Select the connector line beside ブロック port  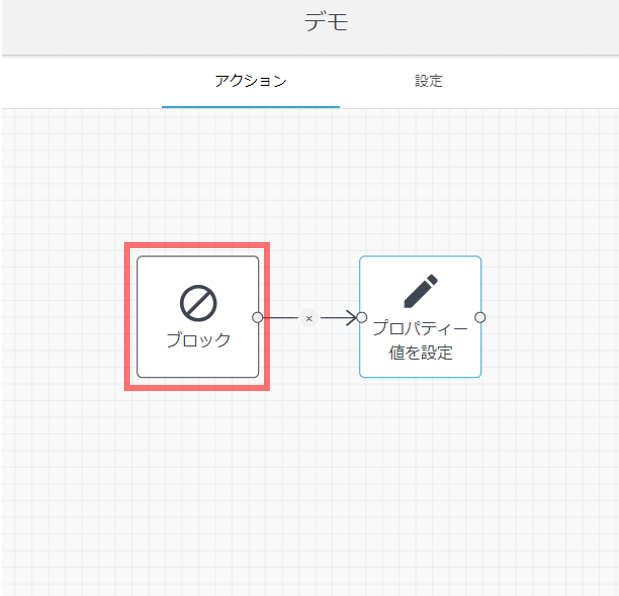pyautogui.click(x=280, y=318)
